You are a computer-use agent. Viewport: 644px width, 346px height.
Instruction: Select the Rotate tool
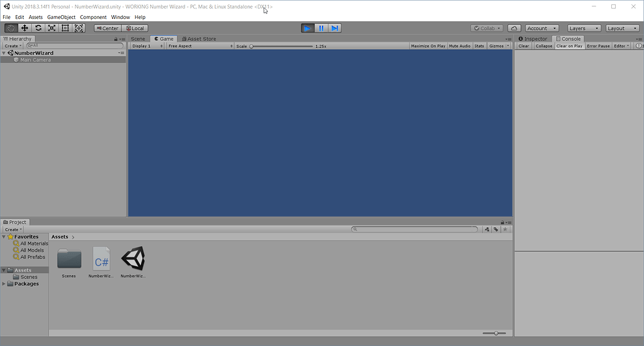point(38,28)
